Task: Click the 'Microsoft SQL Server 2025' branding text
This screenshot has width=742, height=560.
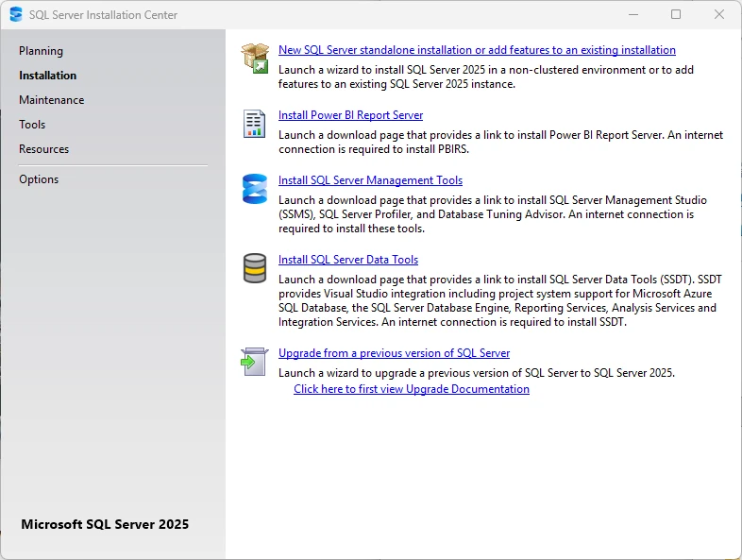Action: (105, 524)
